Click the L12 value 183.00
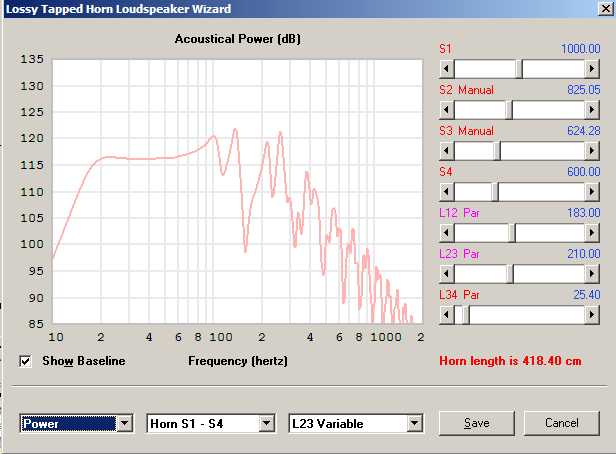The width and height of the screenshot is (616, 454). (583, 213)
